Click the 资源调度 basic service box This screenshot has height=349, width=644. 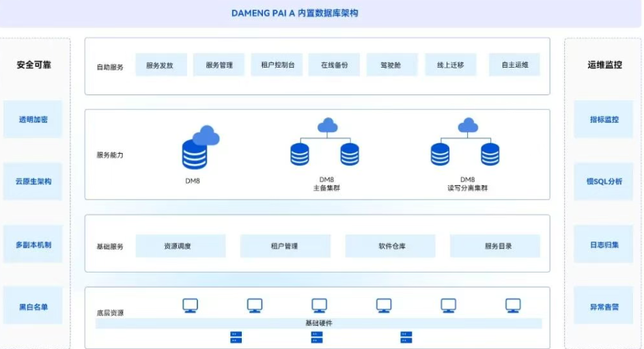tap(180, 246)
